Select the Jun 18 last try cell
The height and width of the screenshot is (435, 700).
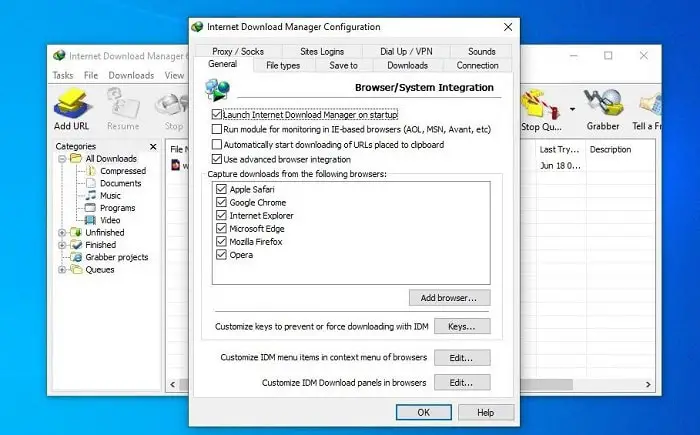560,166
